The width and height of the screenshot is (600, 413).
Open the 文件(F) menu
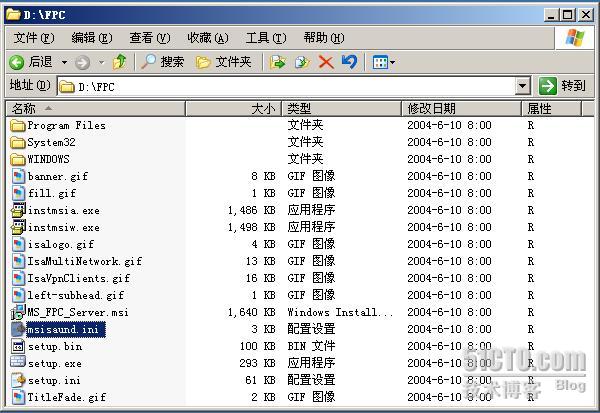(x=34, y=38)
